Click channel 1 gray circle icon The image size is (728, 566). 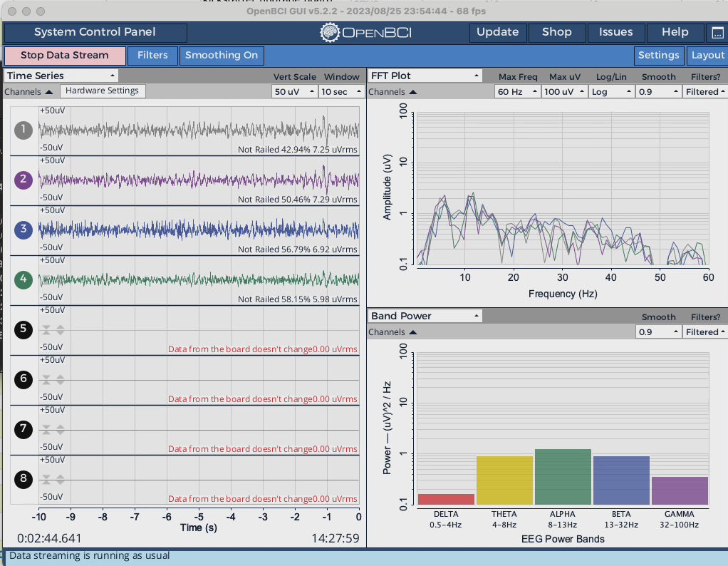click(x=24, y=130)
